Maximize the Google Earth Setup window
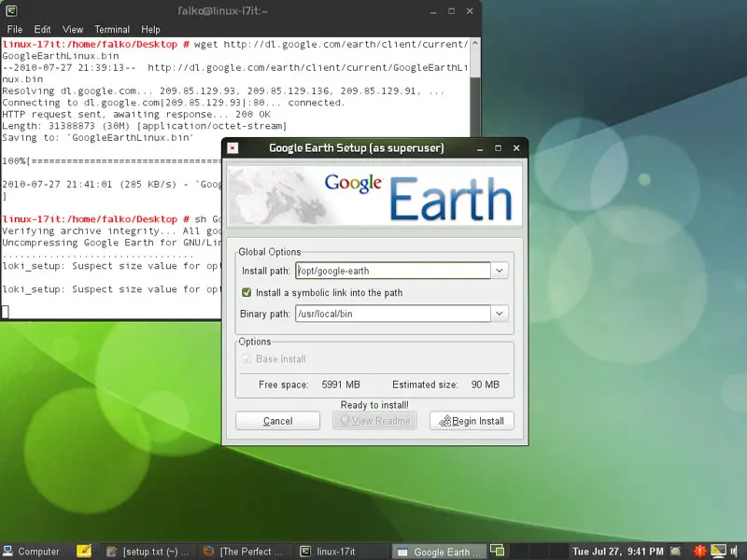The image size is (747, 560). pyautogui.click(x=498, y=148)
